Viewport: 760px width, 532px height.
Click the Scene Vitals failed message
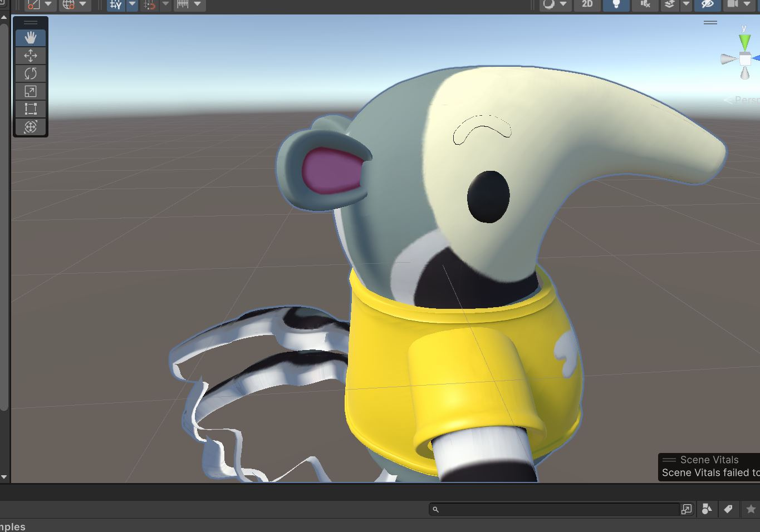click(x=710, y=472)
